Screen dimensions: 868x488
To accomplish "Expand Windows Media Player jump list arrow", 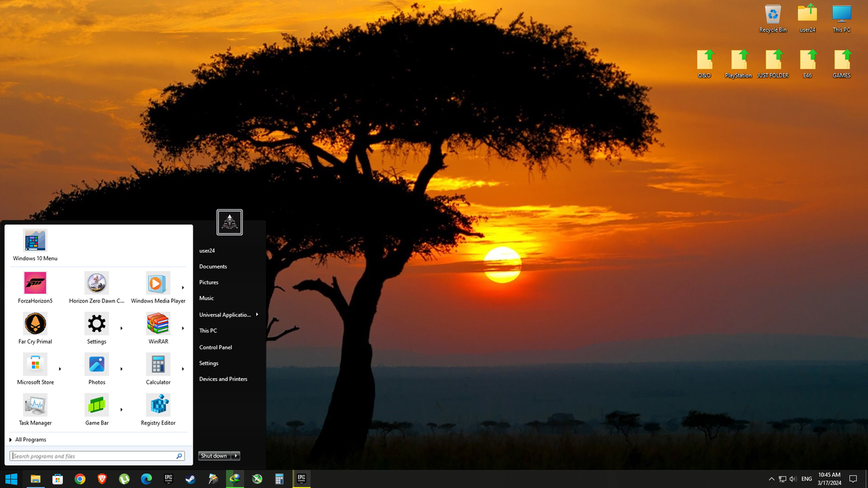I will 183,287.
